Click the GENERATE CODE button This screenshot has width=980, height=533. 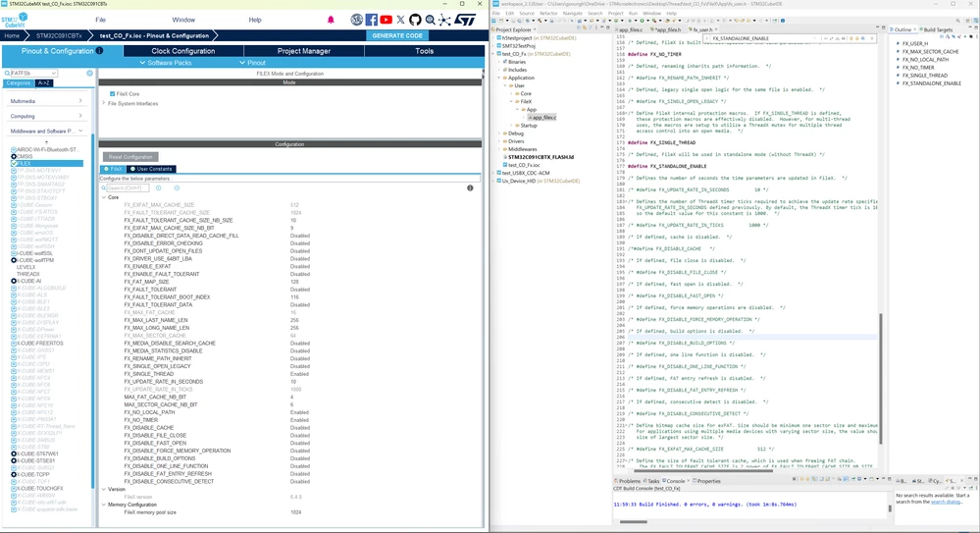397,35
